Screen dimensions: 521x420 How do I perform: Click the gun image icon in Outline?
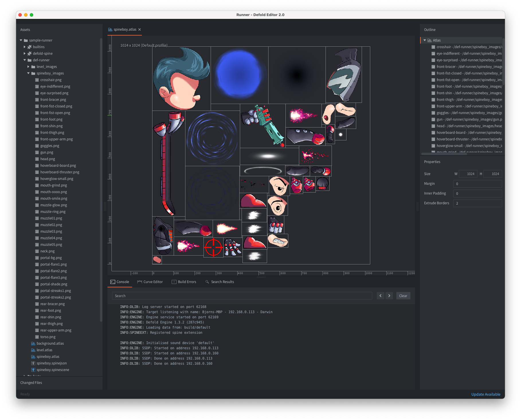433,119
